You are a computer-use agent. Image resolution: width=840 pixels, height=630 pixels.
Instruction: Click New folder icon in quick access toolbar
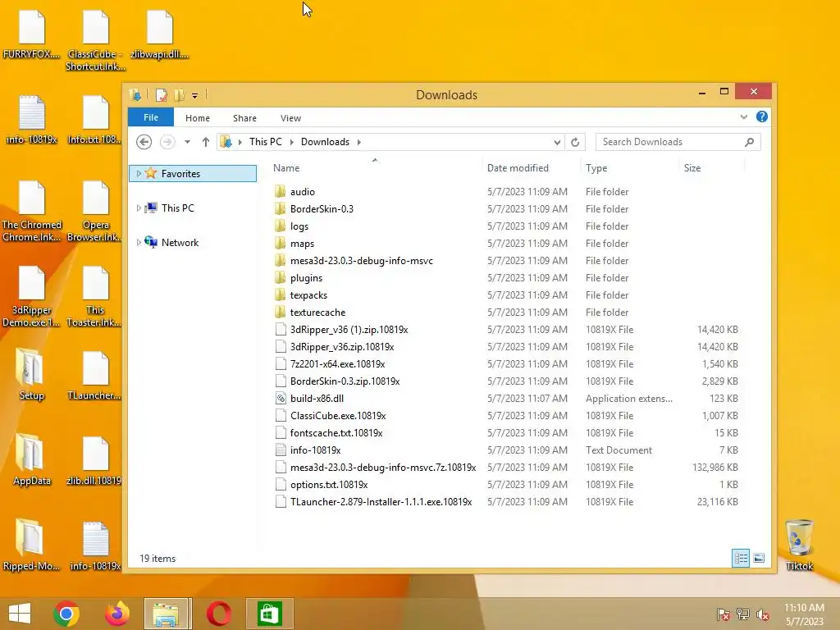pos(179,95)
